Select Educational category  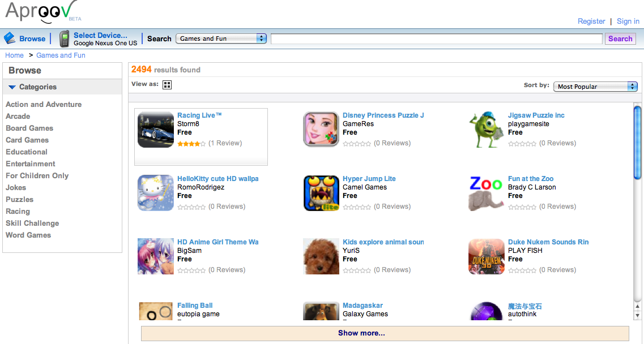pyautogui.click(x=26, y=152)
